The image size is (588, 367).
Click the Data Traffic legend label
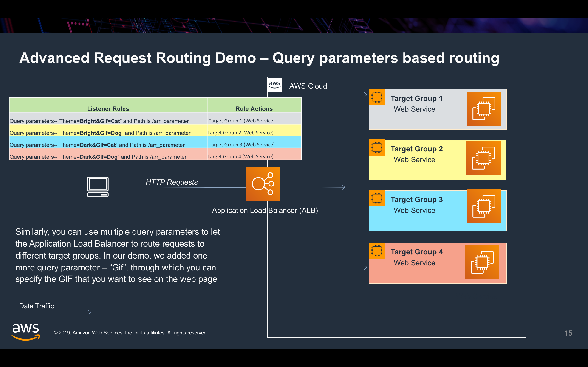click(x=37, y=306)
